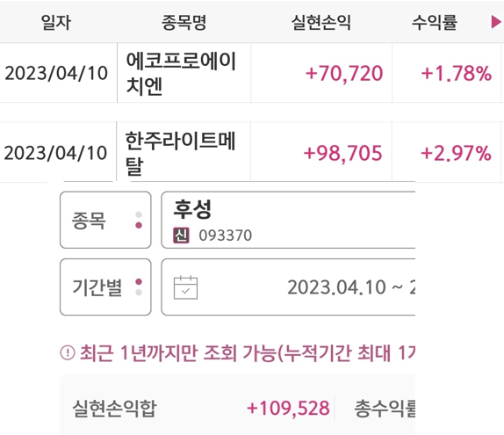Screen dimensions: 504x435
Task: Toggle the 기간별 selector switch
Action: coord(105,287)
